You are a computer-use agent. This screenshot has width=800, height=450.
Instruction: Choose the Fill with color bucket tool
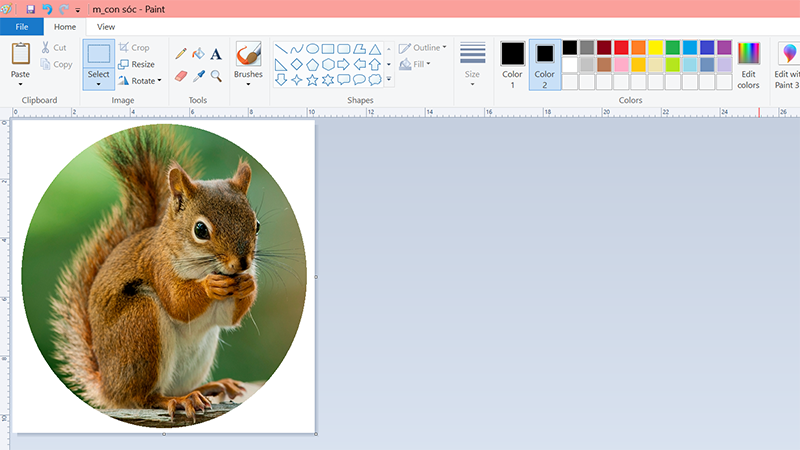198,53
